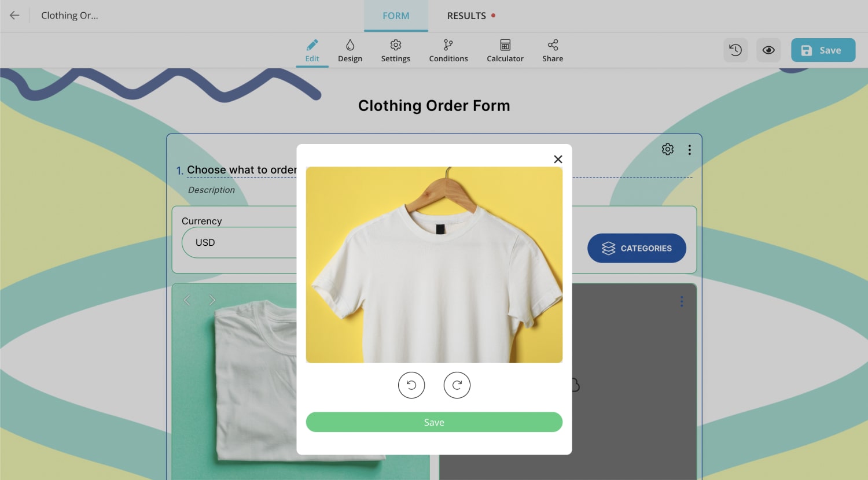Save the cropped product image

click(434, 422)
